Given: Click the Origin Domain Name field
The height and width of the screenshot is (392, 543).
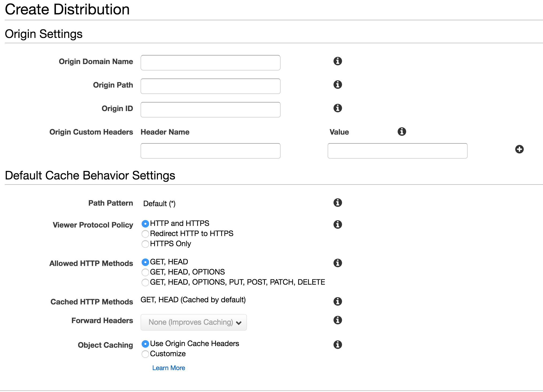Looking at the screenshot, I should coord(210,63).
